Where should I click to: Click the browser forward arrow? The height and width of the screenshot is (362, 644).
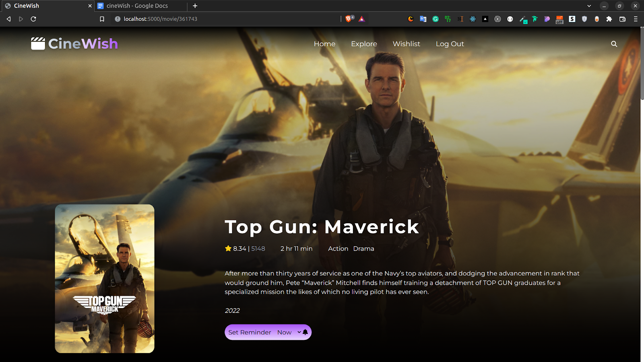[x=21, y=19]
